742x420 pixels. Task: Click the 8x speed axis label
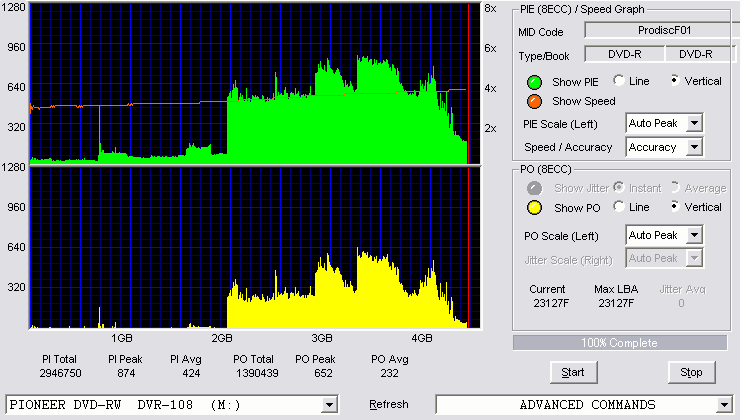pos(490,9)
